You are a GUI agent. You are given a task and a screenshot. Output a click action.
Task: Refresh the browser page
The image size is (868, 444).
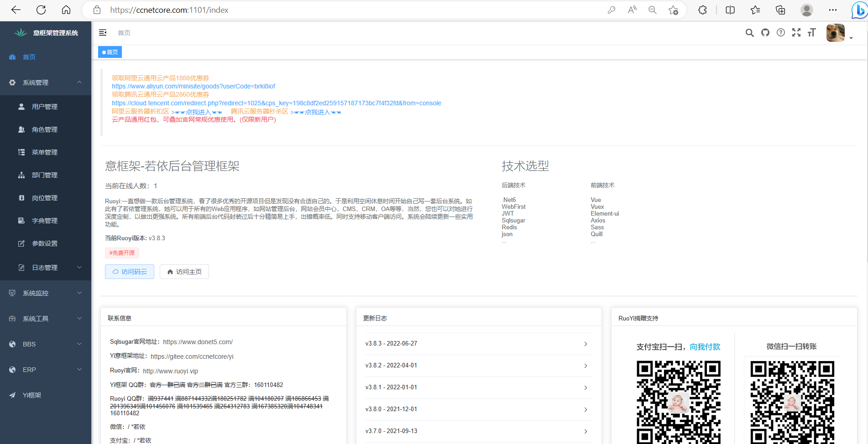coord(41,10)
